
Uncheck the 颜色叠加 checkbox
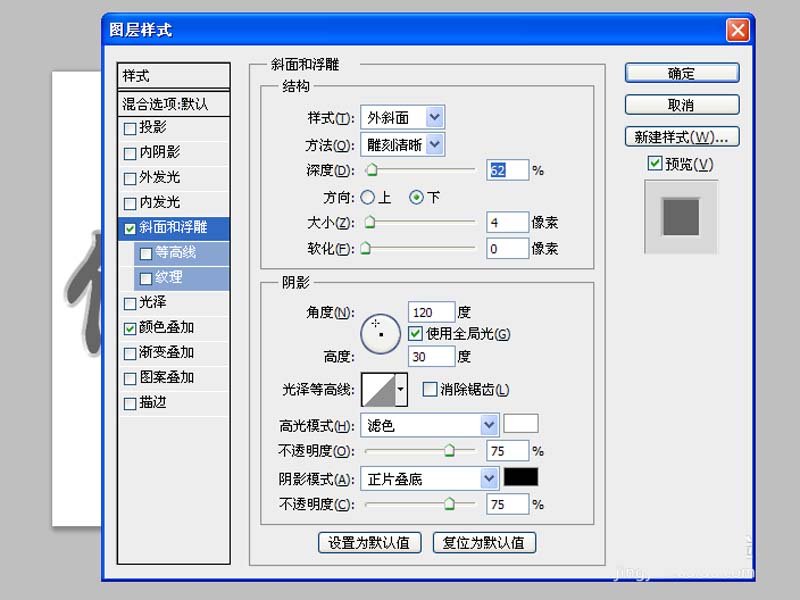pos(130,328)
